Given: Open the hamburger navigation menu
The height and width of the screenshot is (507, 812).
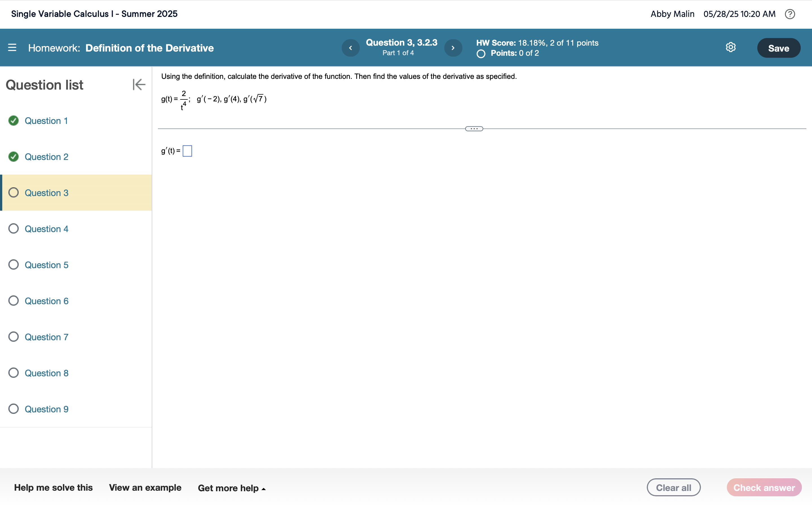Looking at the screenshot, I should [12, 48].
